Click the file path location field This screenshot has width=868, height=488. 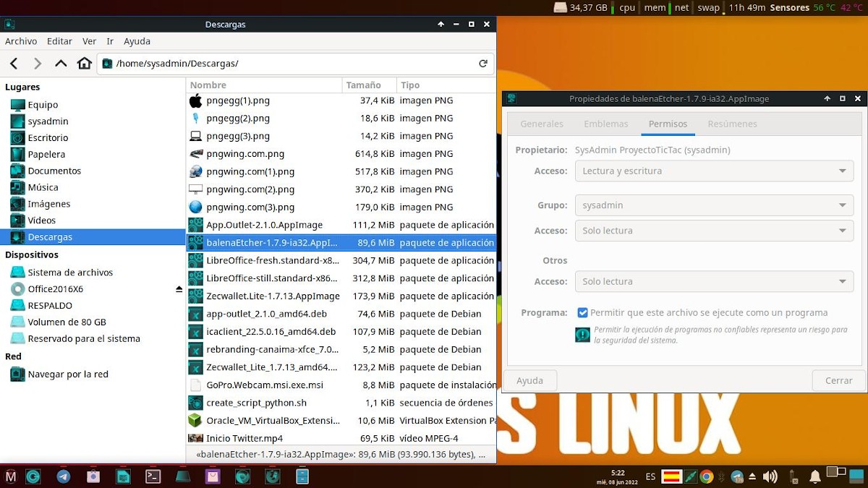point(289,64)
